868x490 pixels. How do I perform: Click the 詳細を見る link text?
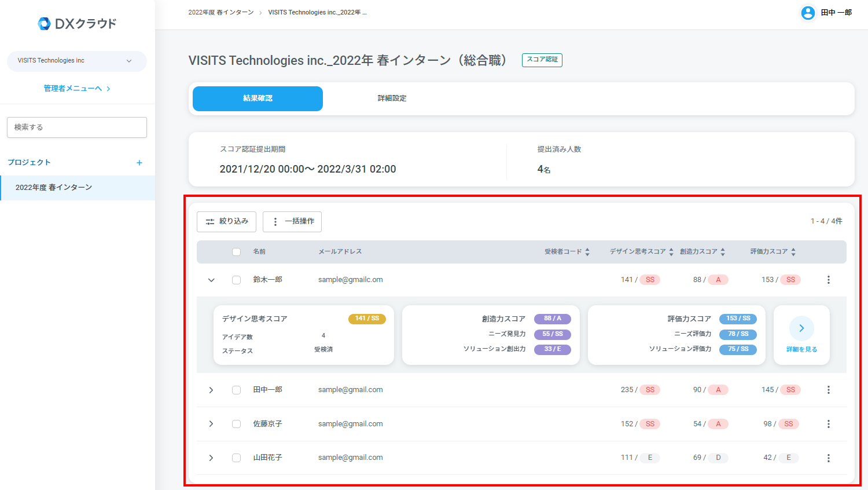(801, 349)
